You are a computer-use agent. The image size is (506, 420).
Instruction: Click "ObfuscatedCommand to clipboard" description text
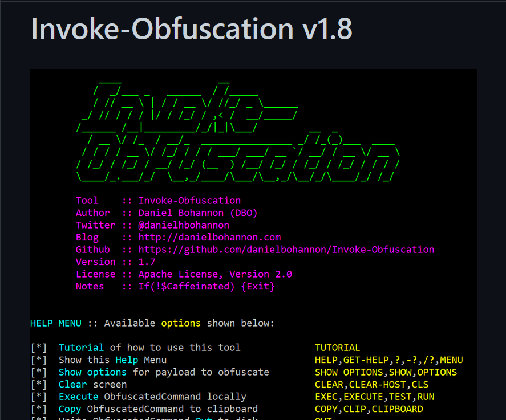tap(172, 409)
